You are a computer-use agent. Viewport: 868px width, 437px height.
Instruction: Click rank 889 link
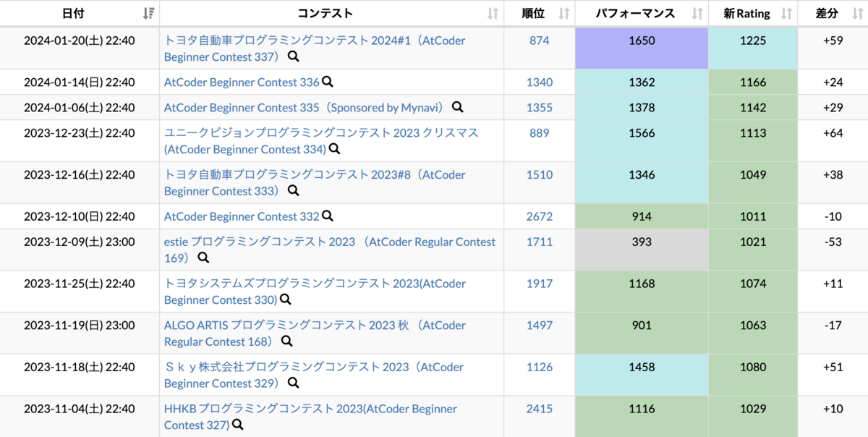tap(540, 133)
